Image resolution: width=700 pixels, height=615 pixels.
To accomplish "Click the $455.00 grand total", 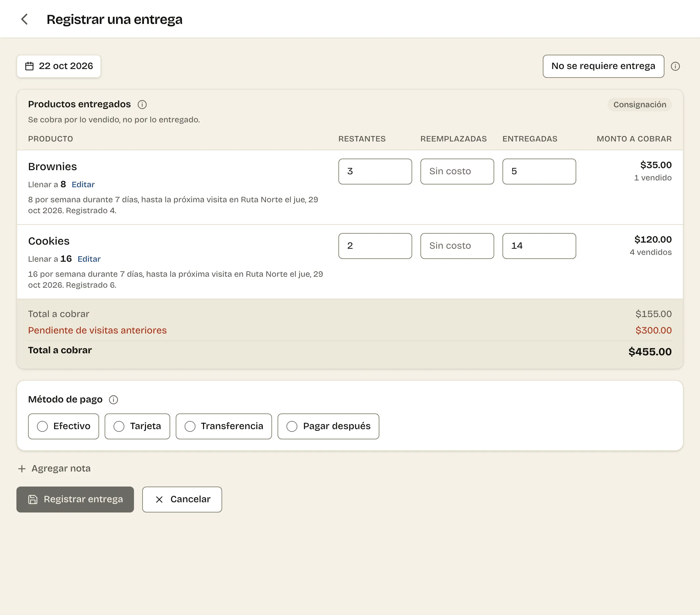I will [x=650, y=352].
